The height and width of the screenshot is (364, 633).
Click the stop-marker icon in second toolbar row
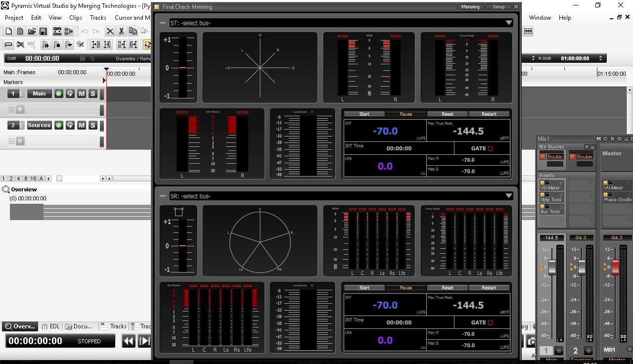click(x=57, y=45)
